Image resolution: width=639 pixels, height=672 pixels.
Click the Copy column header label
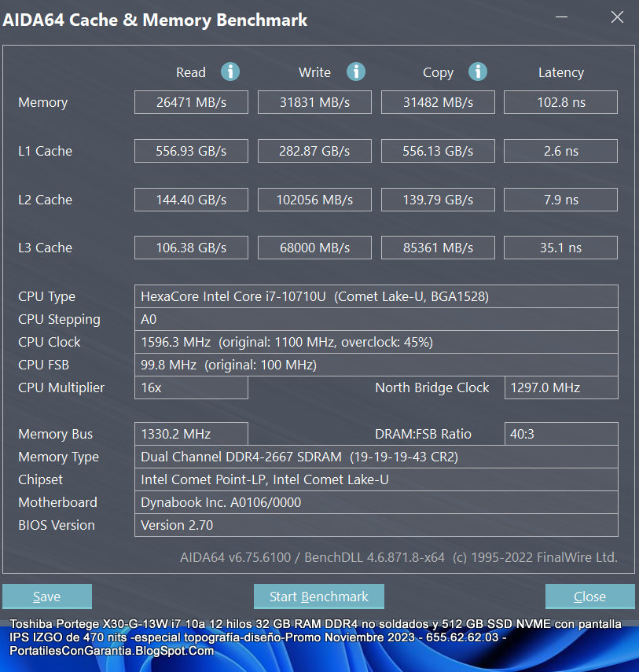(438, 73)
